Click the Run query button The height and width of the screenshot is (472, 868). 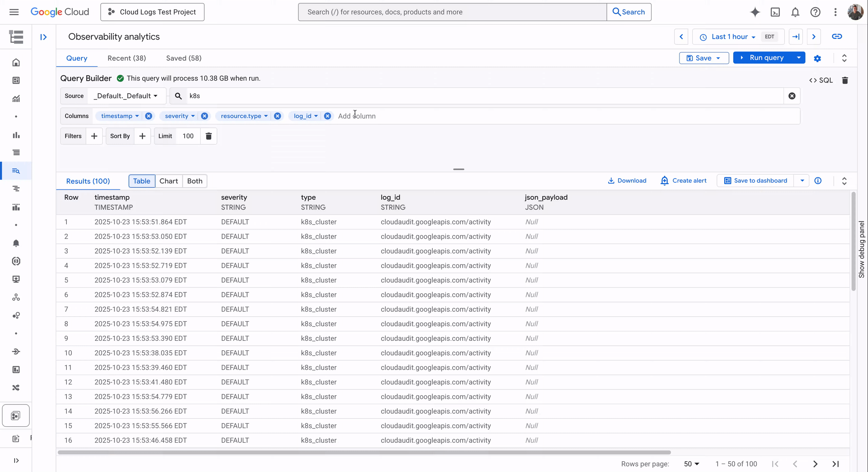click(x=763, y=58)
